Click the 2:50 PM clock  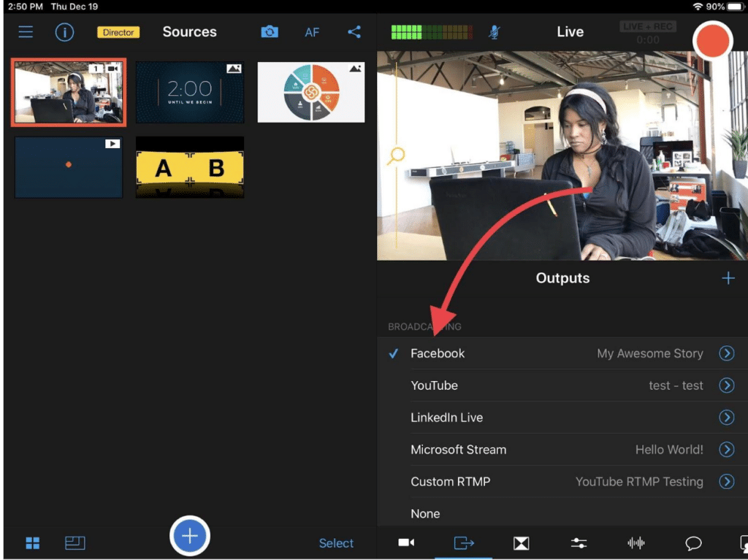[x=26, y=7]
